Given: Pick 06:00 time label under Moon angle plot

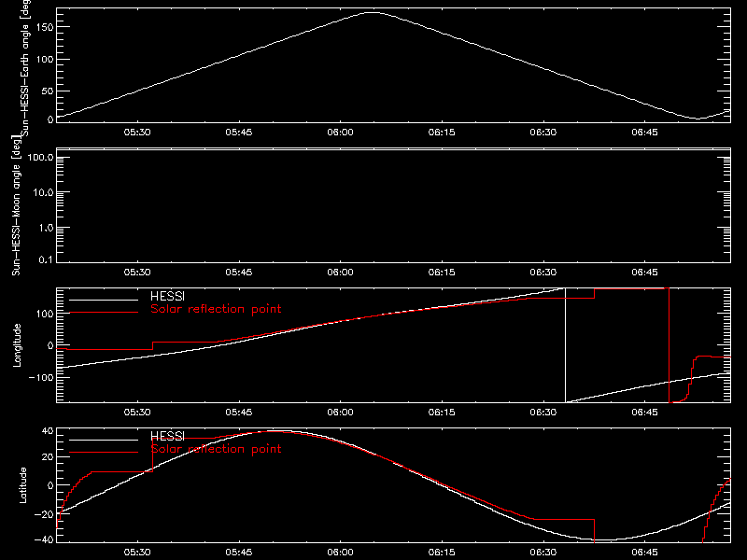Looking at the screenshot, I should [x=340, y=273].
